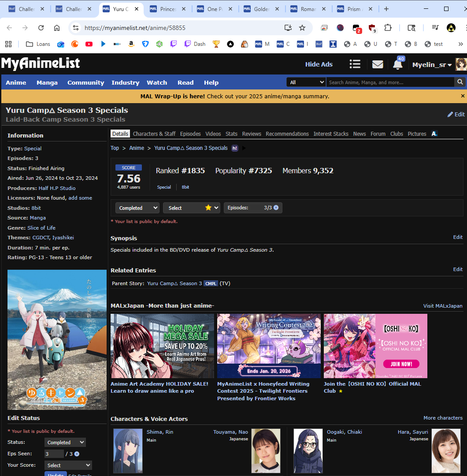The height and width of the screenshot is (476, 467).
Task: Switch to the Reviews tab
Action: tap(252, 134)
